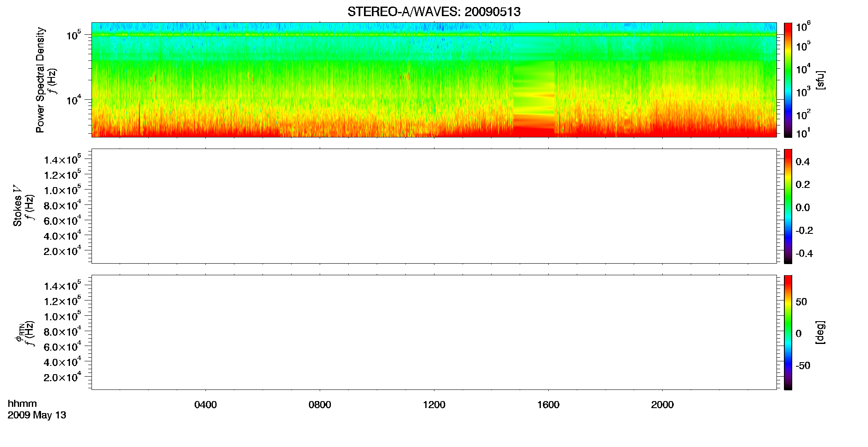Click the sfu rainbow color bar
This screenshot has width=868, height=447.
pyautogui.click(x=788, y=80)
